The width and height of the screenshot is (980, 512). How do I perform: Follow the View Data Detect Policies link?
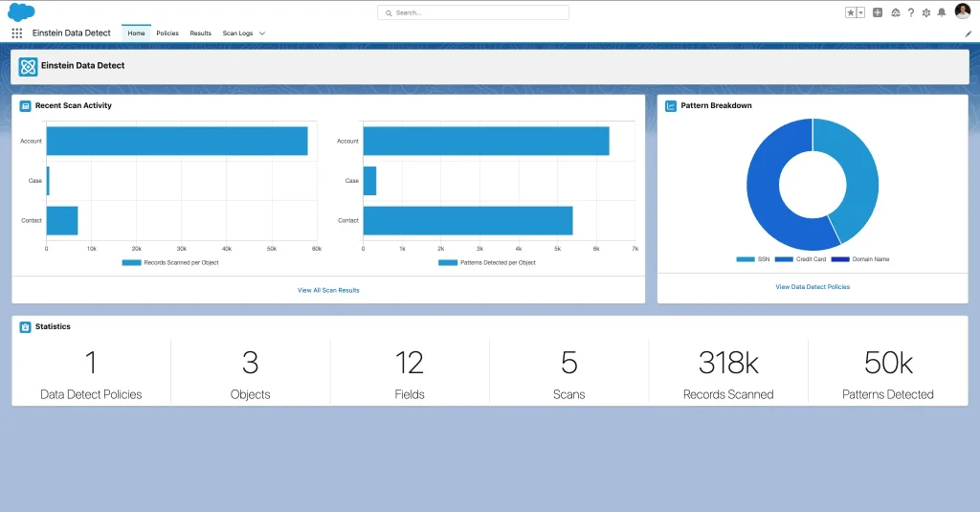coord(813,286)
